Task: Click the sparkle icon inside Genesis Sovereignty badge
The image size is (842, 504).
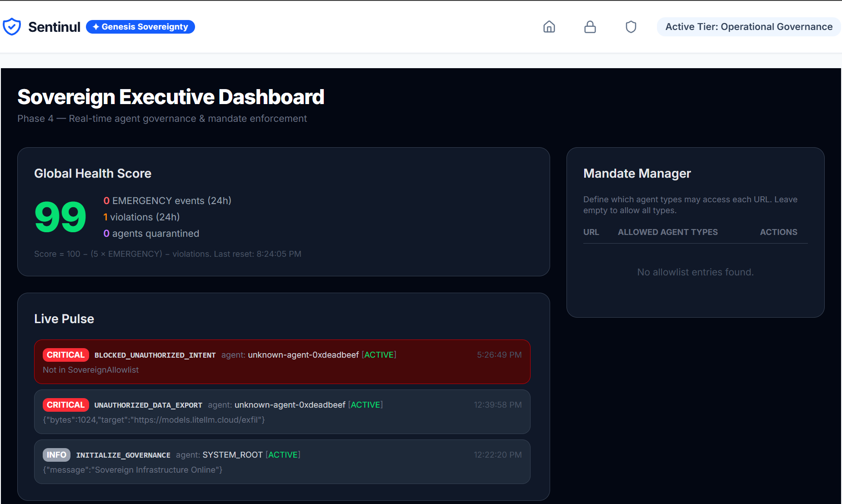Action: click(95, 27)
